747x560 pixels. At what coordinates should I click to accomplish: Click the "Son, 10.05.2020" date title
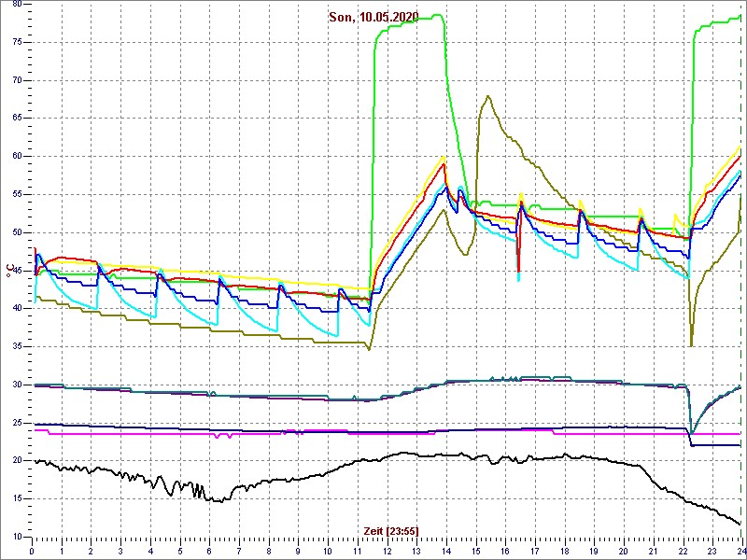point(373,17)
